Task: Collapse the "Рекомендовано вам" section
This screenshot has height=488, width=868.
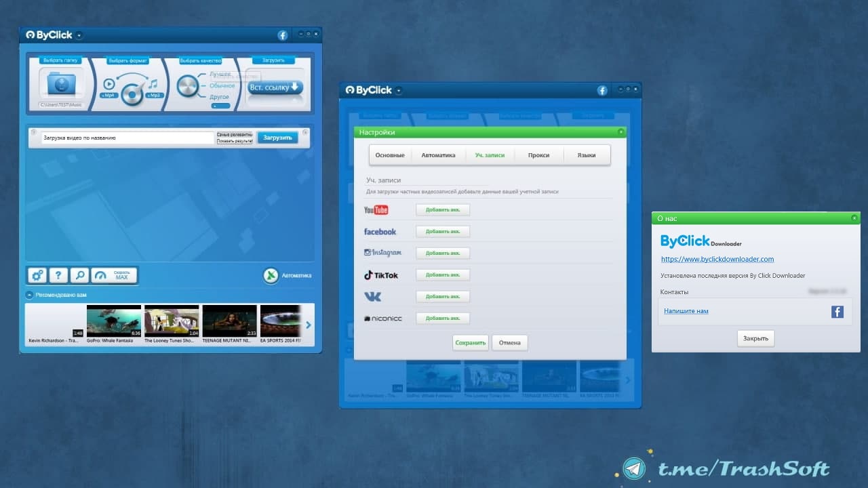Action: [29, 295]
